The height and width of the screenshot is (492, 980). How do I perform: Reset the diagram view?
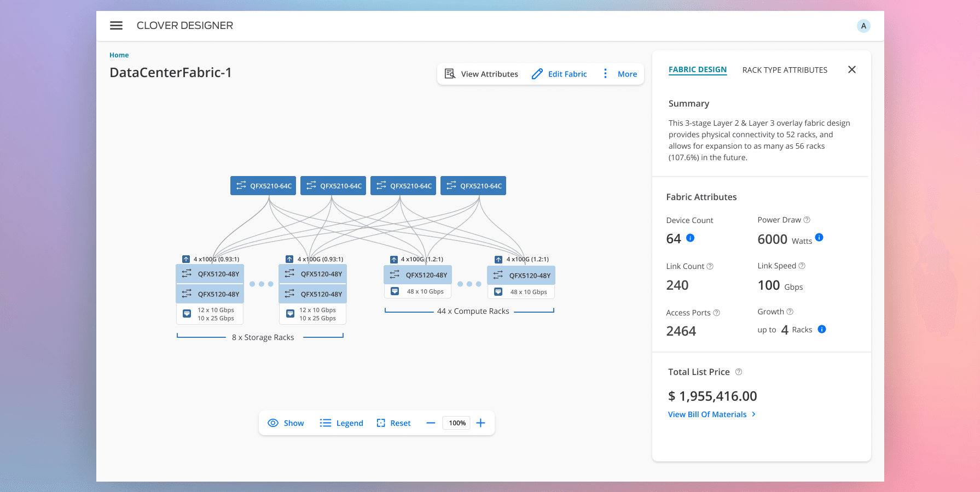pyautogui.click(x=393, y=423)
